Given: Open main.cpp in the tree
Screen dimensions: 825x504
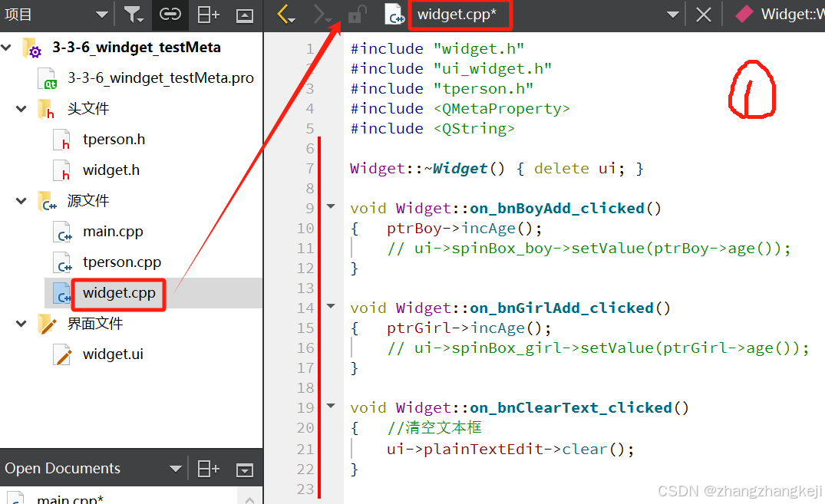Looking at the screenshot, I should [113, 232].
